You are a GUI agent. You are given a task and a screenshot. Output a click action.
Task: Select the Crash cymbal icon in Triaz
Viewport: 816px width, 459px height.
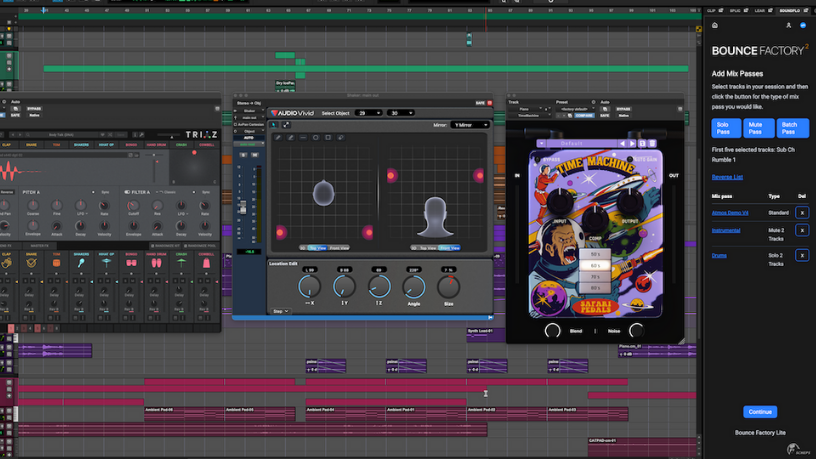(181, 263)
